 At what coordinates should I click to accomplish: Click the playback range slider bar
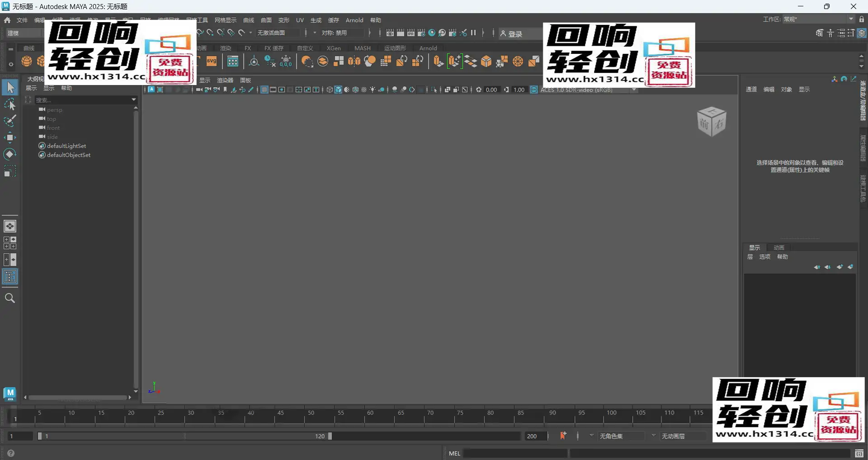184,436
